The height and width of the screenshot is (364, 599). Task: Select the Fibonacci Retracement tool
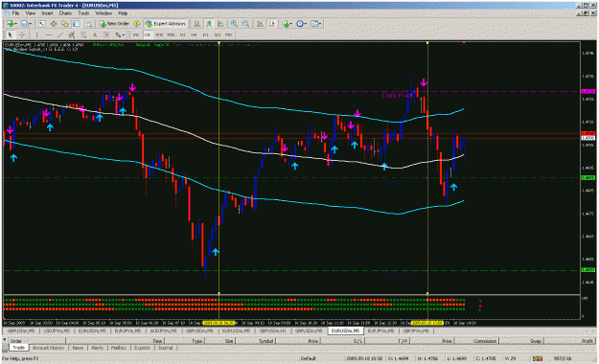coord(83,34)
